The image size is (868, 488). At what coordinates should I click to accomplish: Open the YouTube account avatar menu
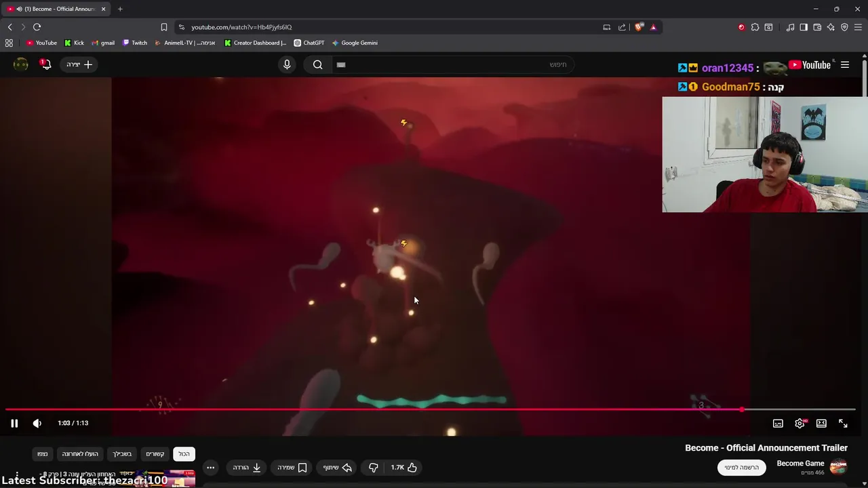pyautogui.click(x=21, y=64)
